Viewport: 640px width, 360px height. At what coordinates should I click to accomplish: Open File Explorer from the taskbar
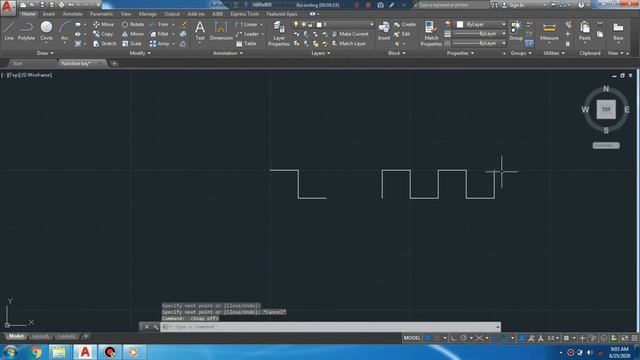coord(59,351)
